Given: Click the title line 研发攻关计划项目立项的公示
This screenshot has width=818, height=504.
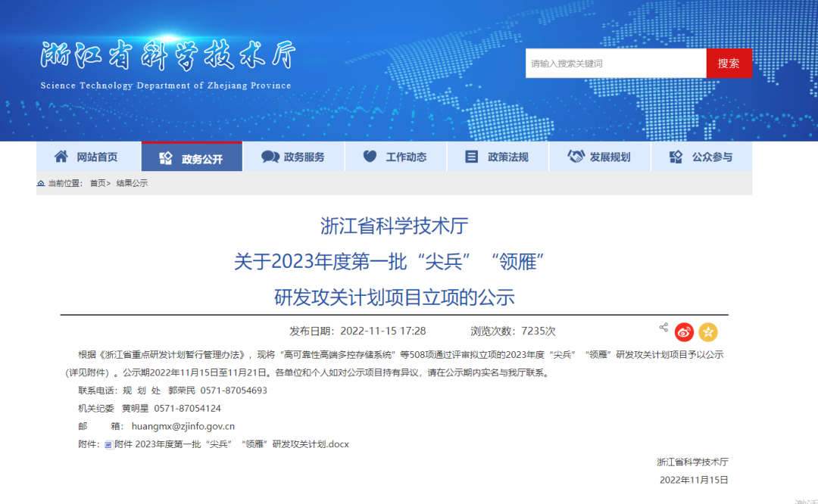Looking at the screenshot, I should point(395,297).
